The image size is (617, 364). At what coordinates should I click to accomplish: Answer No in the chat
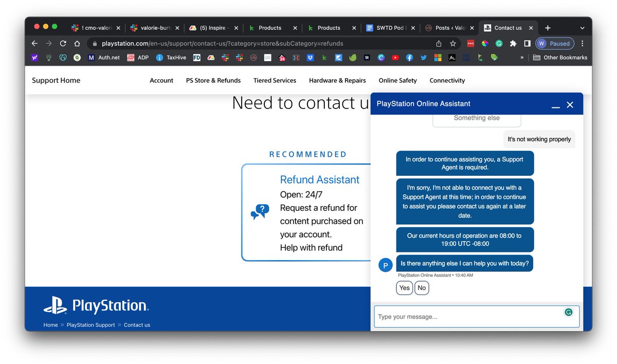(x=422, y=288)
